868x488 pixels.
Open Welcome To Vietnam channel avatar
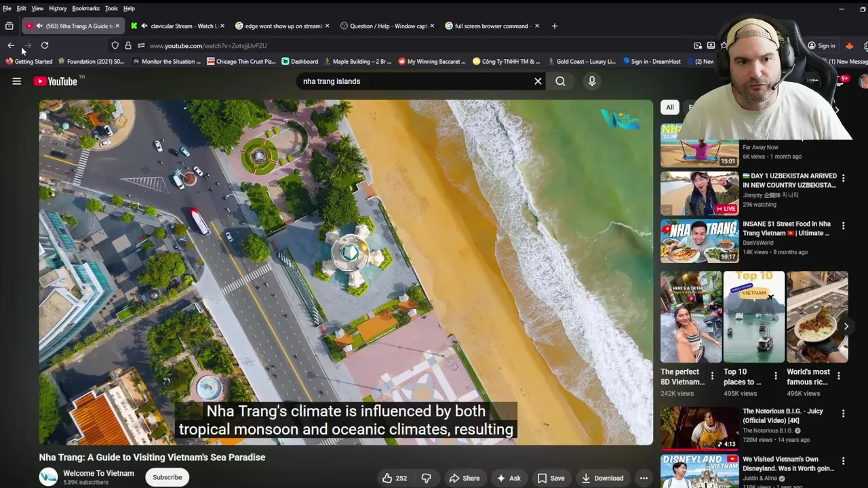(x=48, y=477)
